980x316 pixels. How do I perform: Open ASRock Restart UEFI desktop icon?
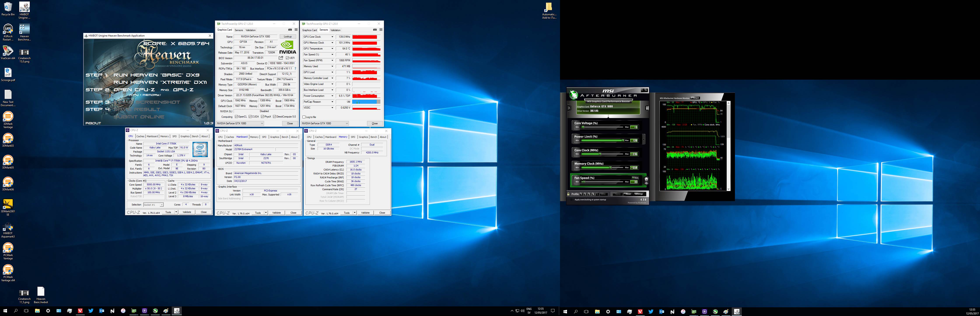(8, 32)
